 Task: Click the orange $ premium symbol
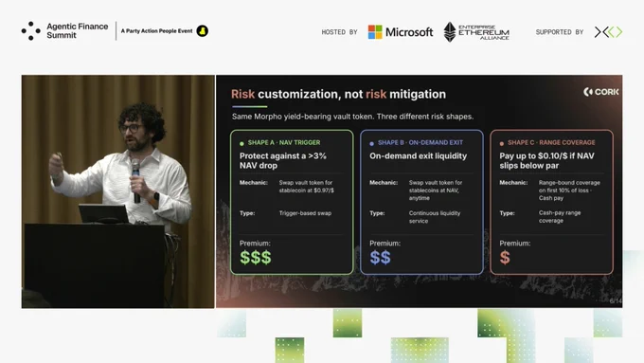pyautogui.click(x=505, y=258)
